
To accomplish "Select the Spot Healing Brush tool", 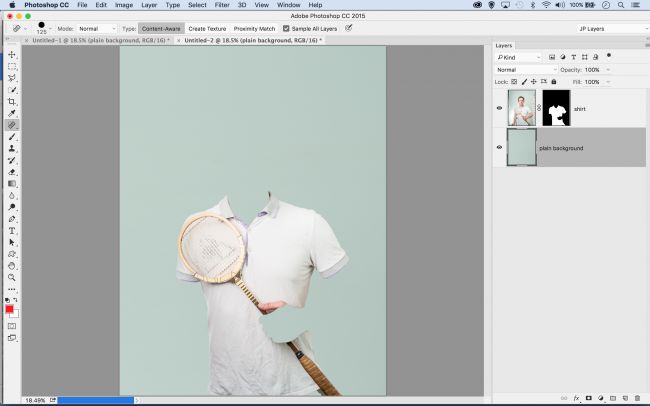I will (12, 125).
